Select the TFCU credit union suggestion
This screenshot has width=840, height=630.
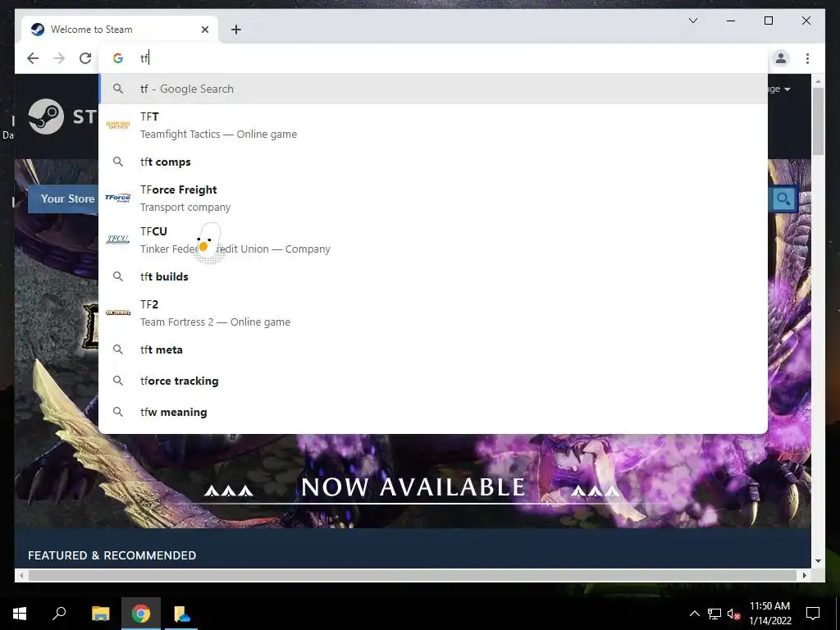click(x=433, y=240)
